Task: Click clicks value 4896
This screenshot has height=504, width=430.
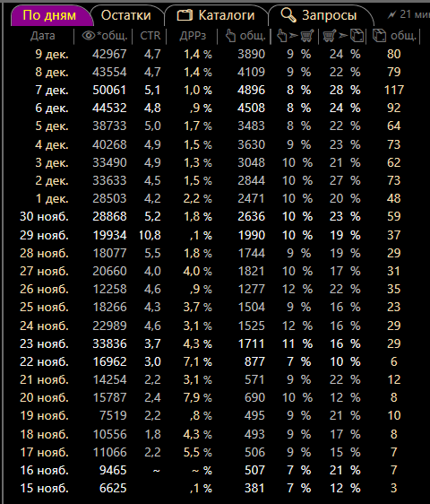Action: coord(251,90)
